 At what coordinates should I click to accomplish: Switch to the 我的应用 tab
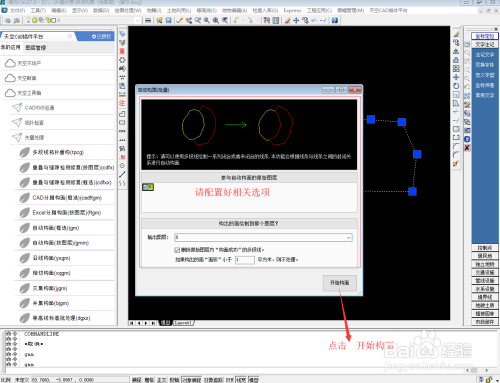pyautogui.click(x=11, y=48)
